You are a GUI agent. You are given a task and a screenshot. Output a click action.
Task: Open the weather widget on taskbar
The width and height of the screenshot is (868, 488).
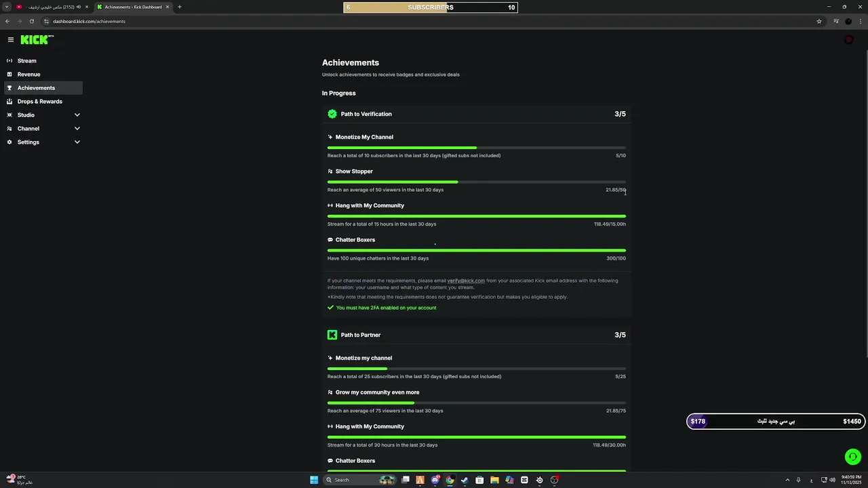(19, 480)
